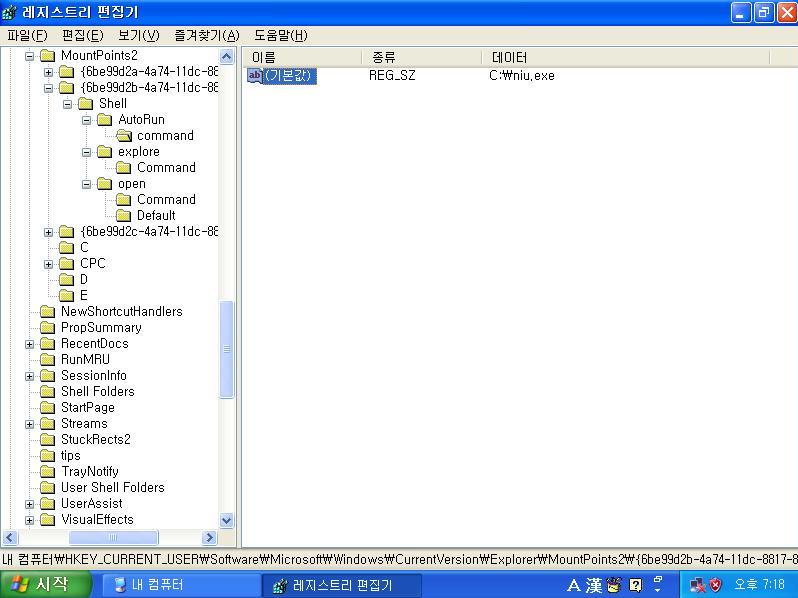Click the tips folder icon
Viewport: 798px width, 598px height.
(x=47, y=455)
